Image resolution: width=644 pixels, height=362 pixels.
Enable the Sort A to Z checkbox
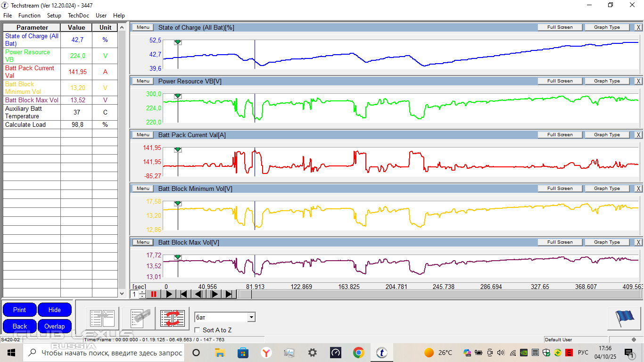pos(198,330)
